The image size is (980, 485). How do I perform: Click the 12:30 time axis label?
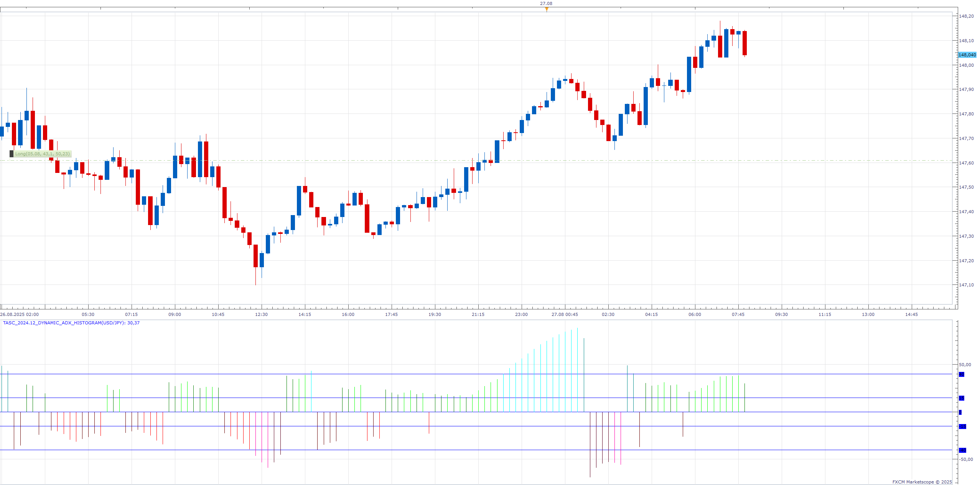pos(262,314)
